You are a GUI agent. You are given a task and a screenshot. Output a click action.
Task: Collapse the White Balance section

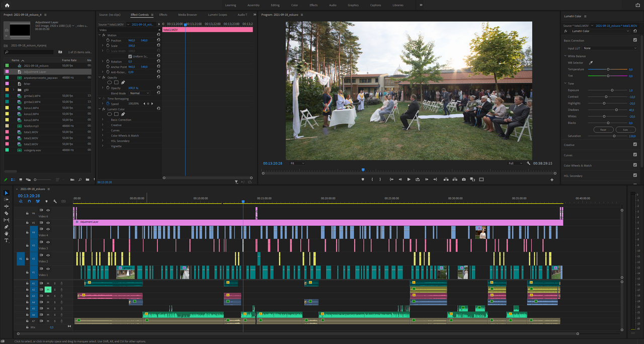tap(566, 56)
